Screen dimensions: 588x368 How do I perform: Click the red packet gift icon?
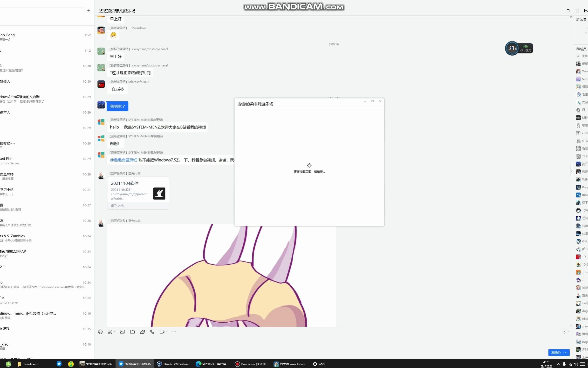(x=143, y=332)
